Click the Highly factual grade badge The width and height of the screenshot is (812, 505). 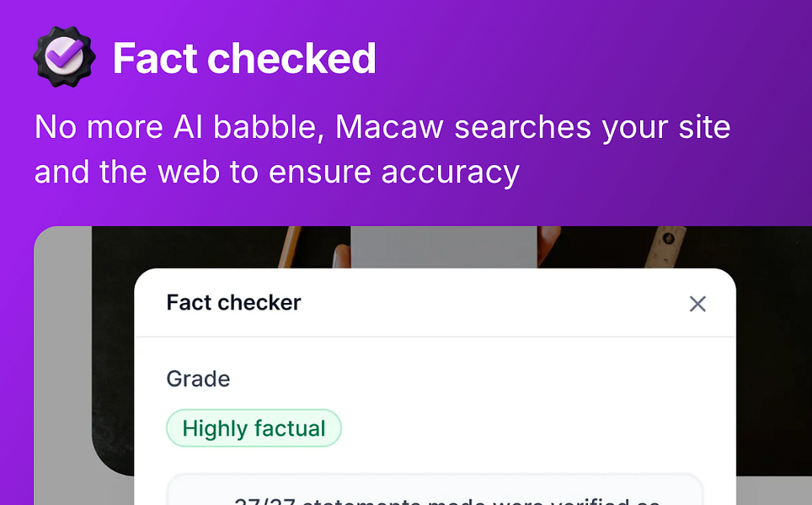tap(254, 428)
